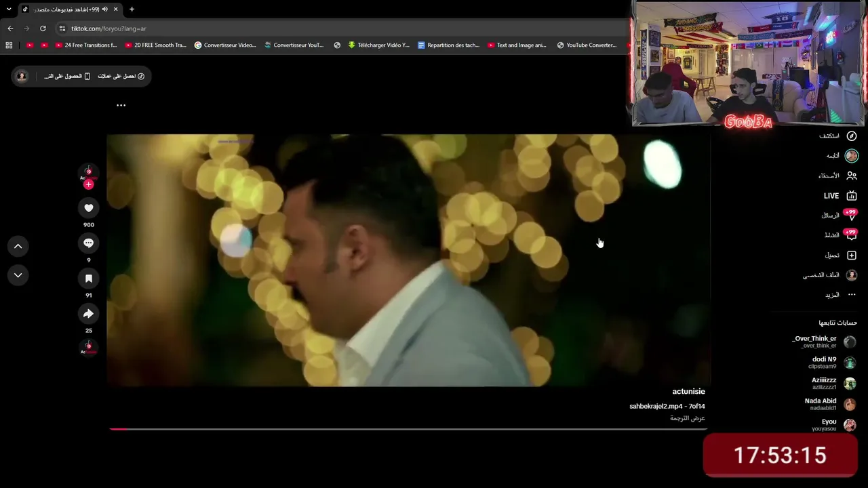This screenshot has width=868, height=488.
Task: Open the Activity inbox icon with the 99+ badge
Action: (851, 235)
